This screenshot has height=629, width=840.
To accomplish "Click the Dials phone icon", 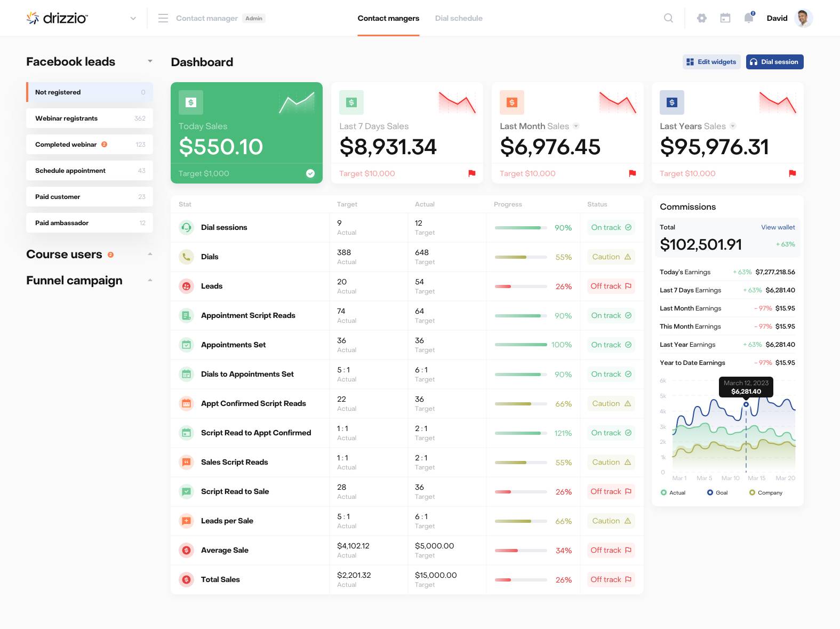I will click(x=186, y=257).
